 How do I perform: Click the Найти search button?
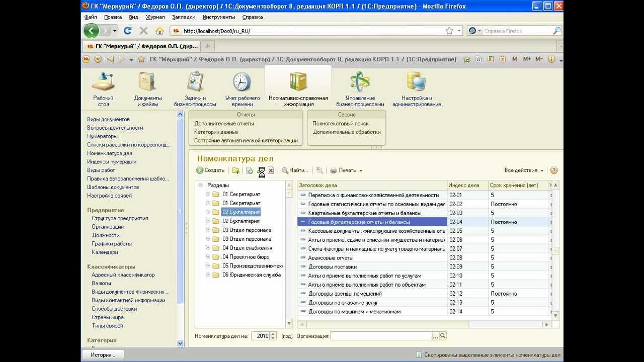tap(295, 170)
